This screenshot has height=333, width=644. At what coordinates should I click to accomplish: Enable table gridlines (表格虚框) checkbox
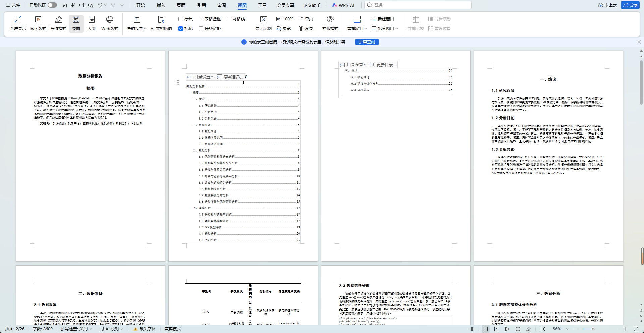coord(201,19)
